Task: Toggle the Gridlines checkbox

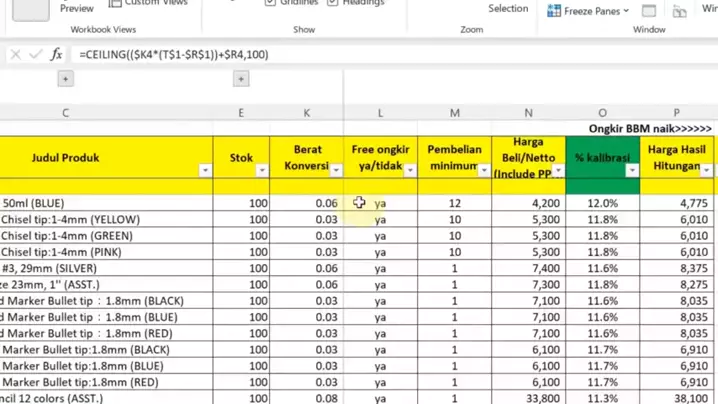Action: click(x=271, y=3)
